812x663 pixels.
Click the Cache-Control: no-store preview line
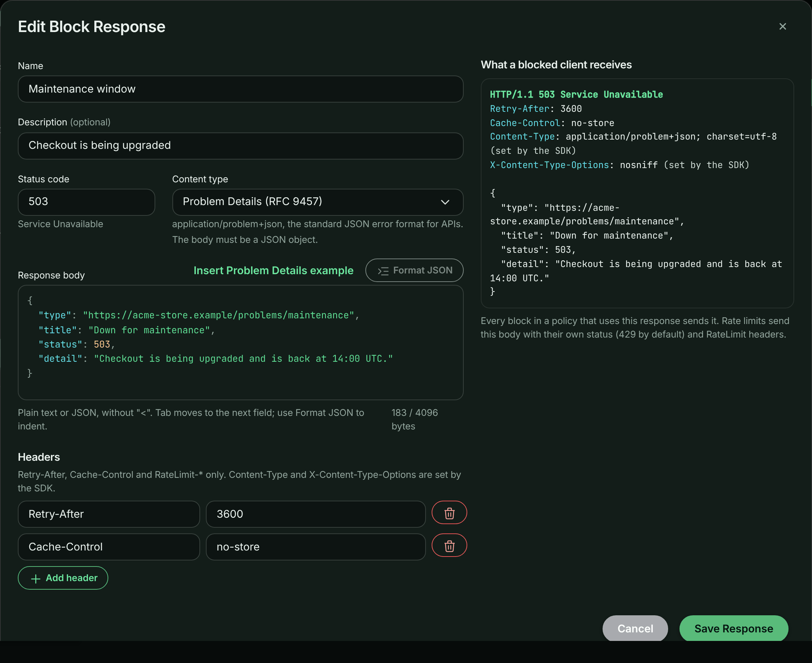click(x=552, y=123)
